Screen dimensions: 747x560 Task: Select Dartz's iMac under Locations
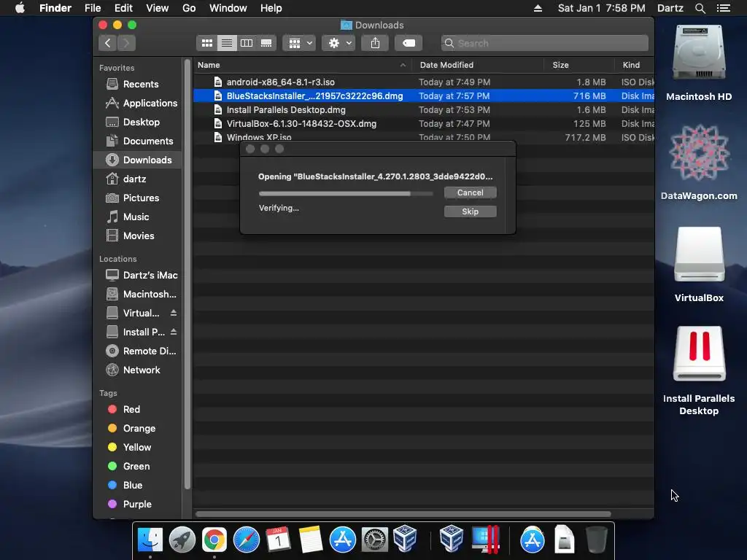point(137,275)
